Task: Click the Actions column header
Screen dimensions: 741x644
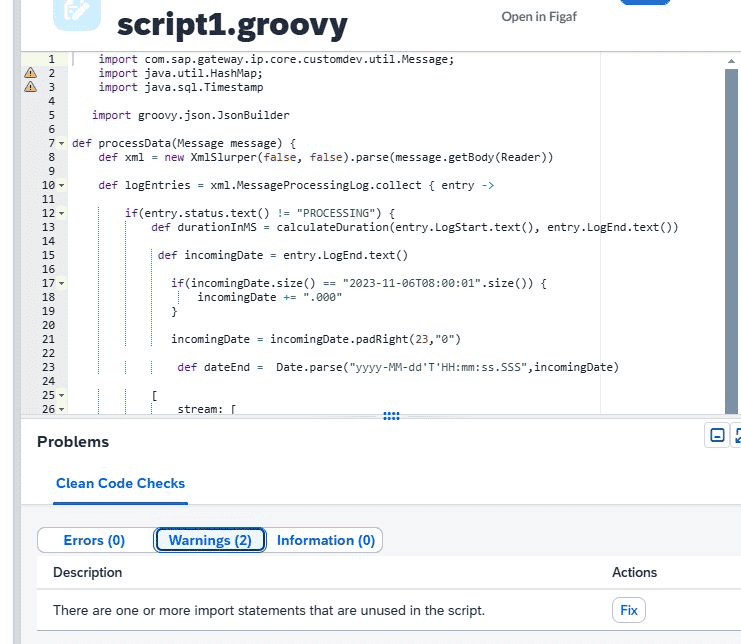Action: pyautogui.click(x=634, y=572)
